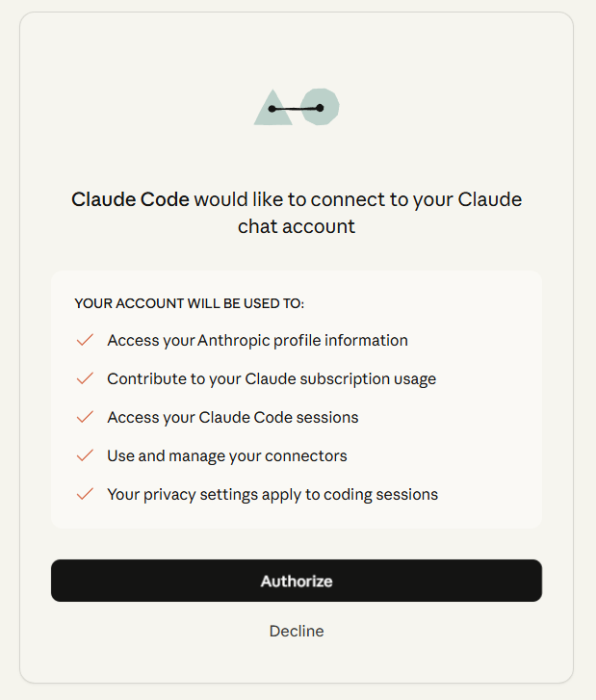Click the checkmark beside Claude subscription usage
Viewport: 596px width, 700px height.
tap(85, 378)
